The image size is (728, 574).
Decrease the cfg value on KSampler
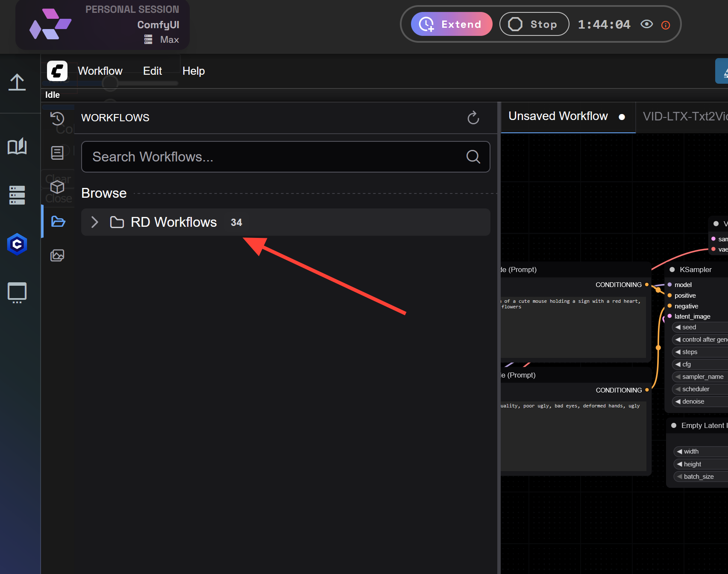tap(679, 364)
